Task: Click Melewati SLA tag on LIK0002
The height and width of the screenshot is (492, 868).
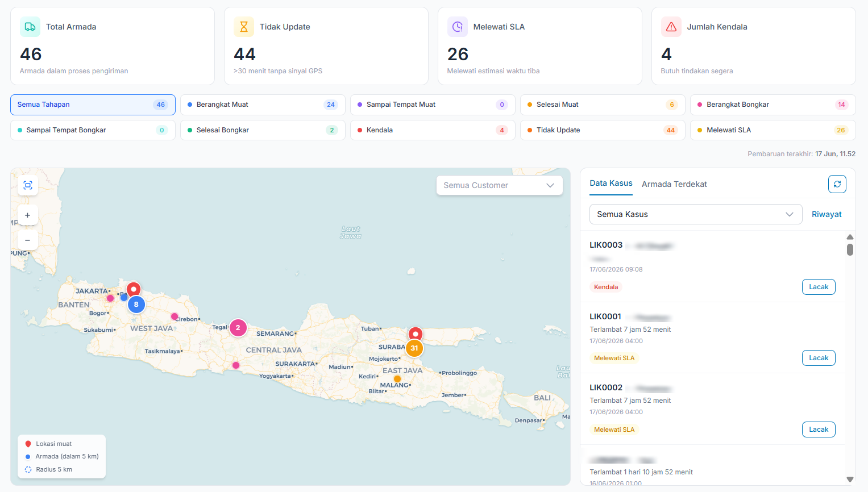Action: click(614, 430)
